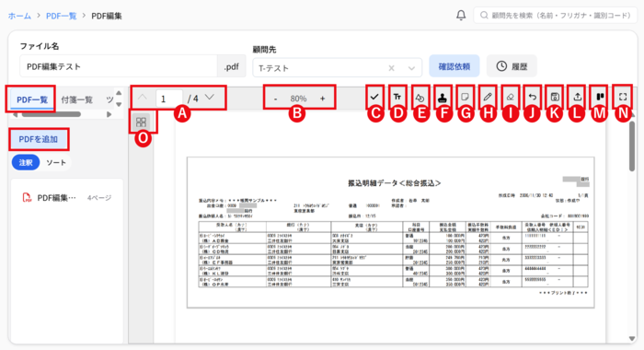Clear the T-テスト client selection
This screenshot has width=644, height=350.
coord(391,68)
